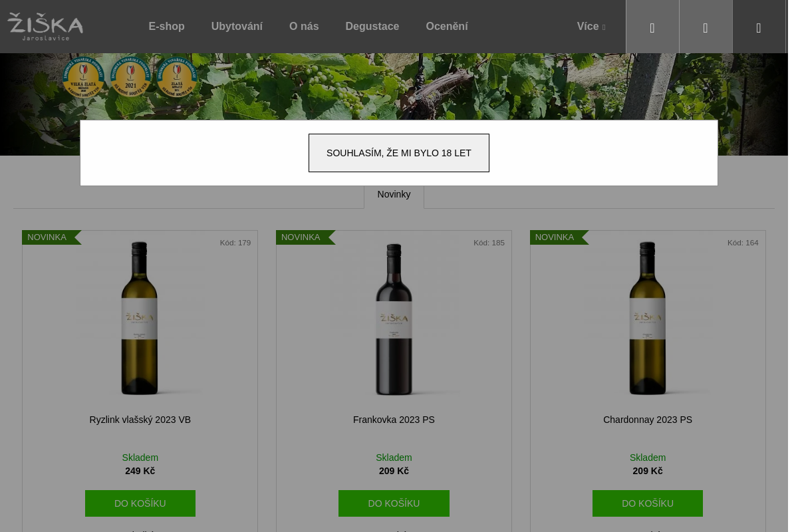Screen dimensions: 798x532
Task: Click the 2021 gold medal badge
Action: pyautogui.click(x=130, y=77)
